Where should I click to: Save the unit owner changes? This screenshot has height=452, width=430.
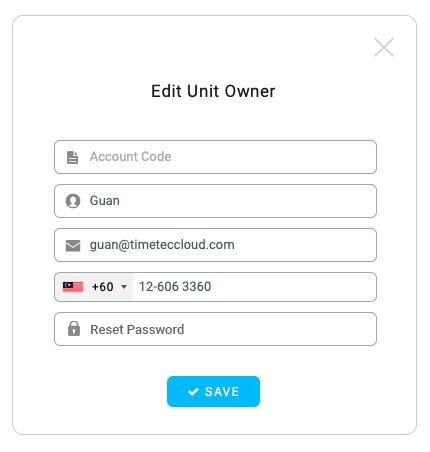click(213, 392)
